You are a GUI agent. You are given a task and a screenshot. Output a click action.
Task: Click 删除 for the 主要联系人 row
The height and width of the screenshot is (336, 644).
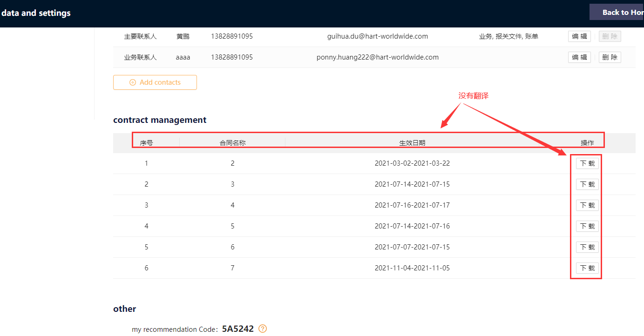coord(610,36)
